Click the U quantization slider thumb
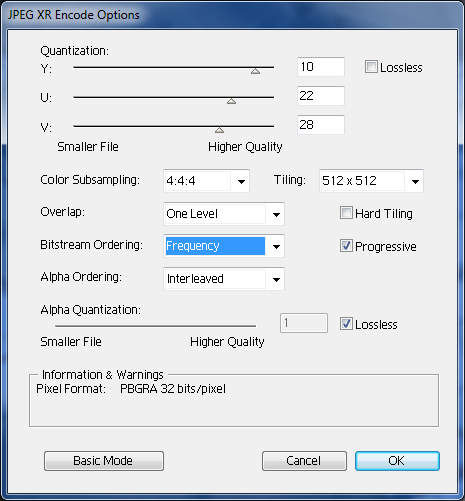The image size is (465, 501). [x=231, y=101]
